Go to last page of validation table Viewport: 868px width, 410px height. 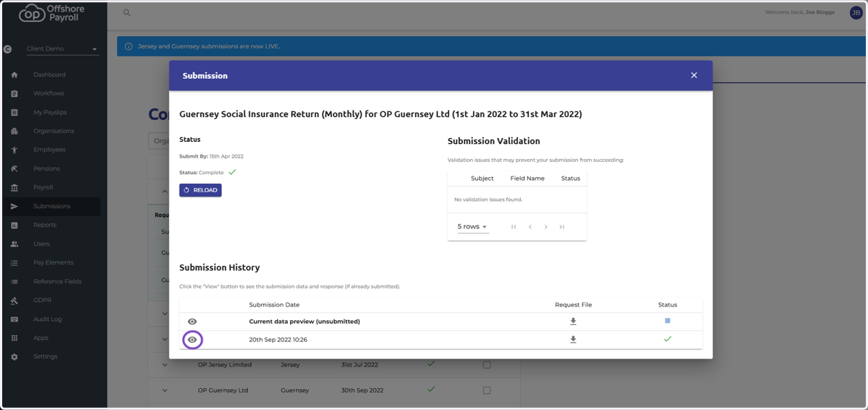coord(562,227)
